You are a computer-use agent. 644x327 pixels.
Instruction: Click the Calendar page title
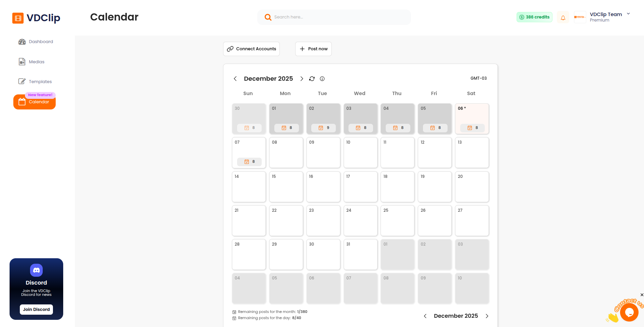[114, 17]
